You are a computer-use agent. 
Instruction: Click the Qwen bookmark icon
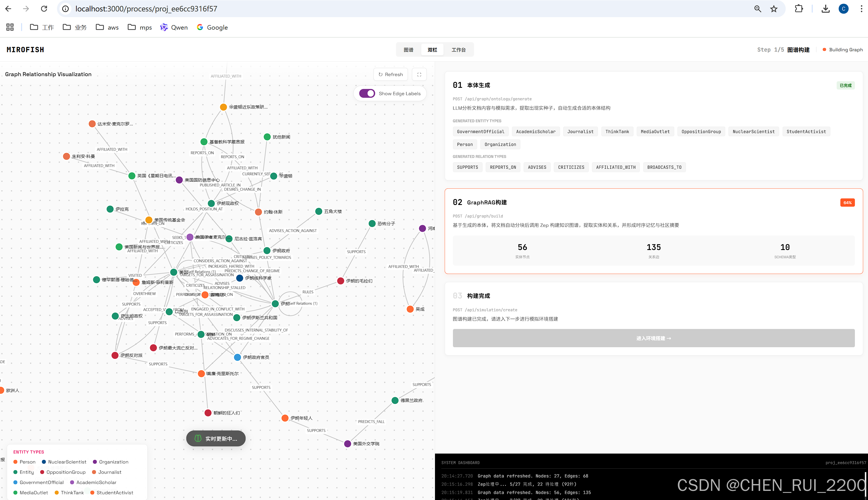click(164, 27)
